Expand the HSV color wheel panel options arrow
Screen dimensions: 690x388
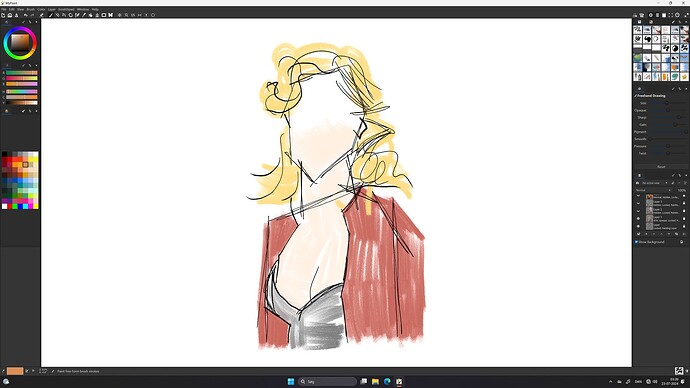(36, 22)
